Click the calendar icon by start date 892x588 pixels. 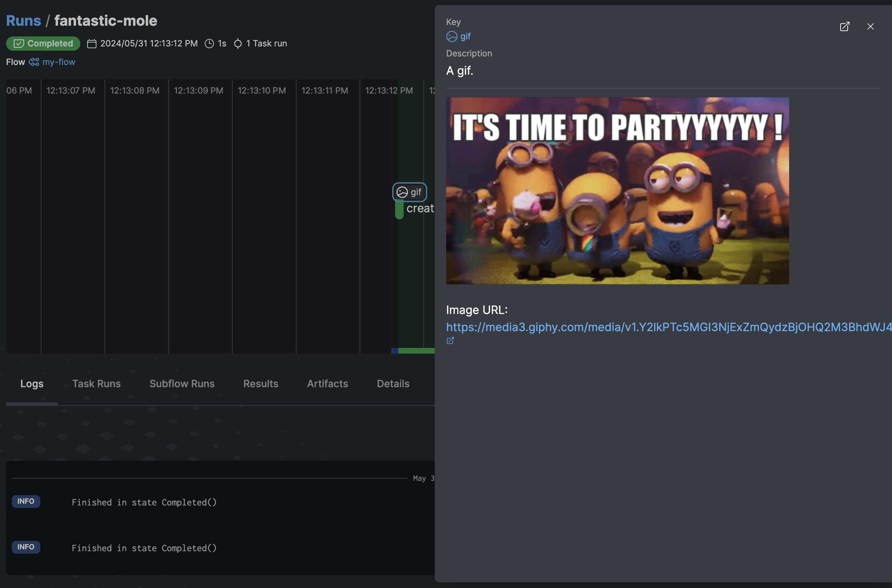pos(91,44)
